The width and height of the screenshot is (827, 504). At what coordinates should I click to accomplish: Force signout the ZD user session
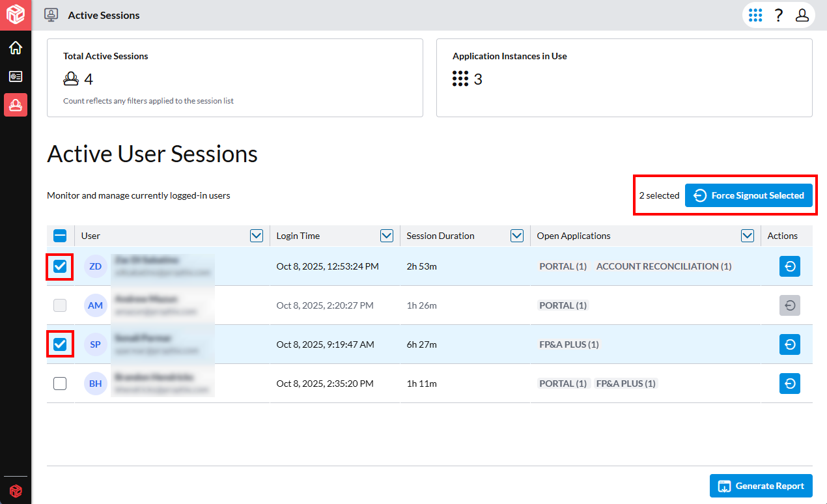click(789, 266)
